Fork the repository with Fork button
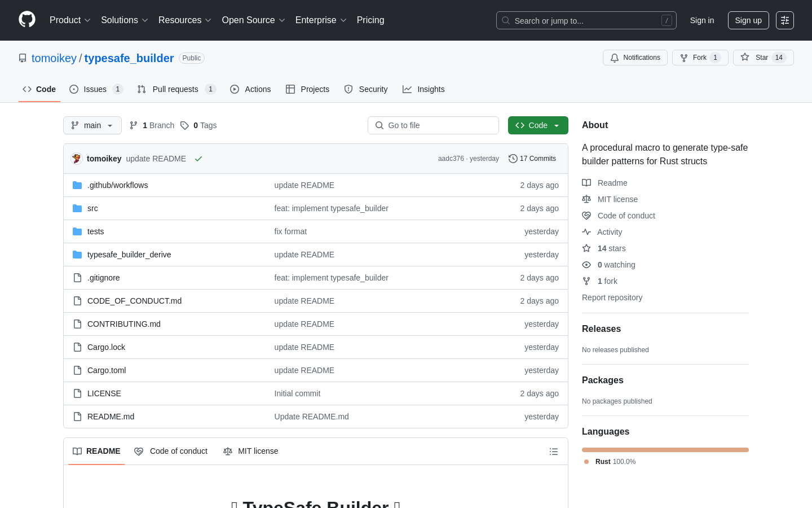 click(700, 58)
